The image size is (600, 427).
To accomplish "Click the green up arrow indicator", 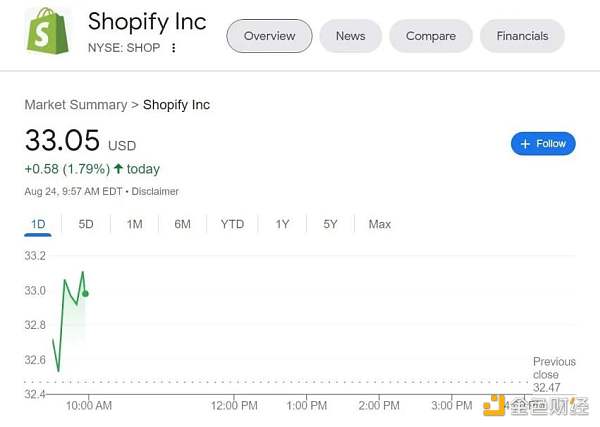I will (119, 169).
